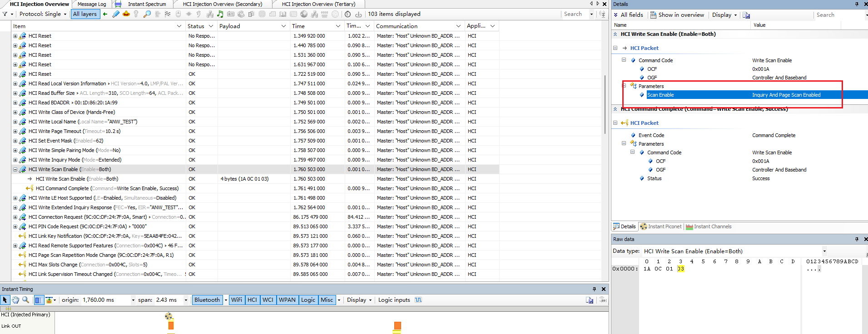This screenshot has width=868, height=334.
Task: Select the zoom magnifier tool in Instant Timing
Action: pyautogui.click(x=25, y=300)
